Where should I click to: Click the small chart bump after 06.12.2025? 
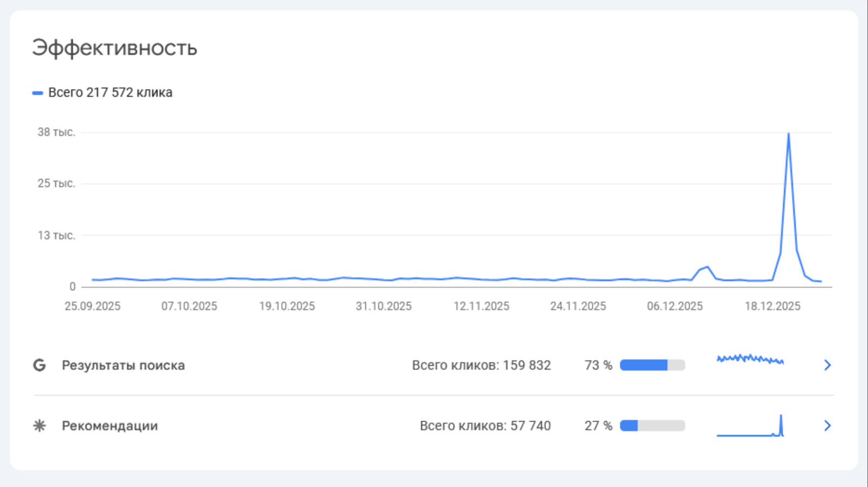pos(707,267)
